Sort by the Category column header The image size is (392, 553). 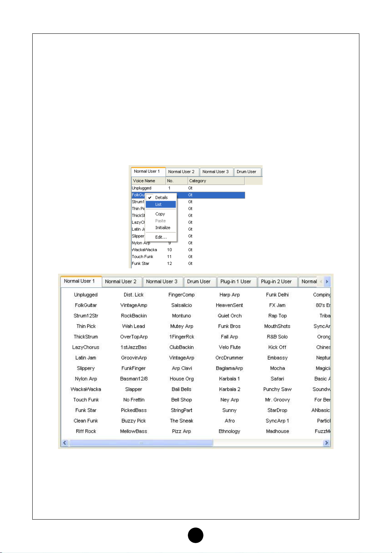[x=216, y=181]
